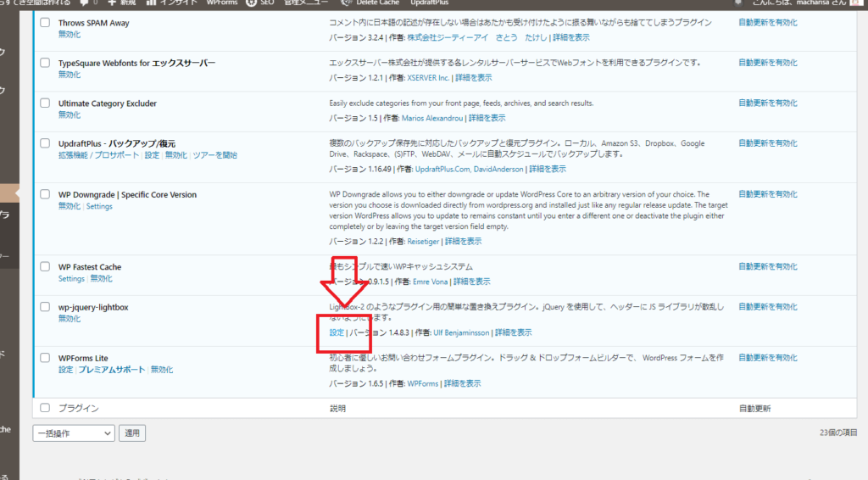Click the user avatar in top-right corner
The height and width of the screenshot is (480, 868).
[x=857, y=3]
